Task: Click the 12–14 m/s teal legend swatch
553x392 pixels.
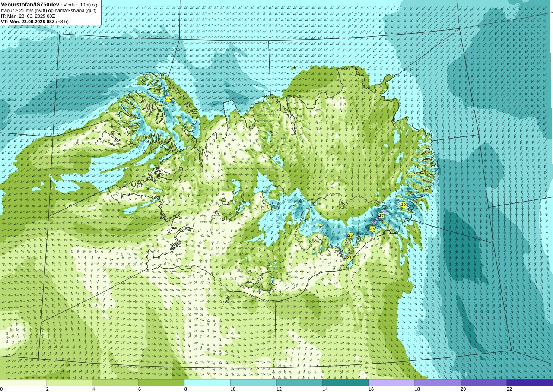Action: click(x=299, y=383)
